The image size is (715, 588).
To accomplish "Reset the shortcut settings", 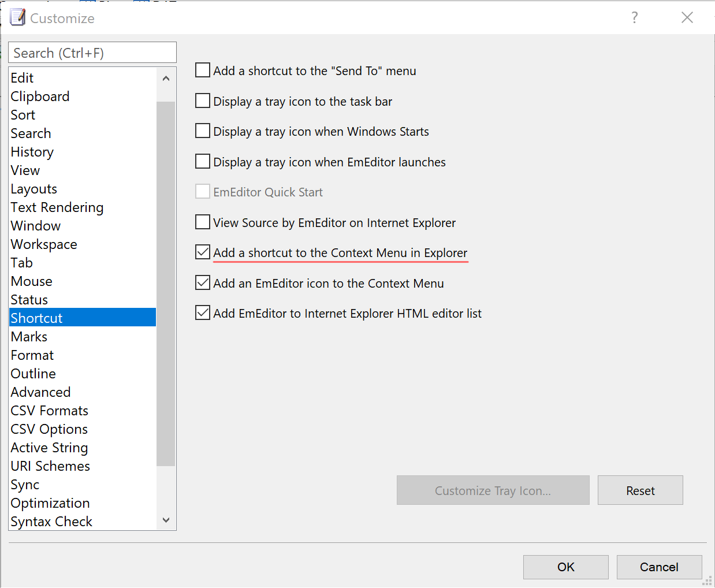I will tap(640, 490).
